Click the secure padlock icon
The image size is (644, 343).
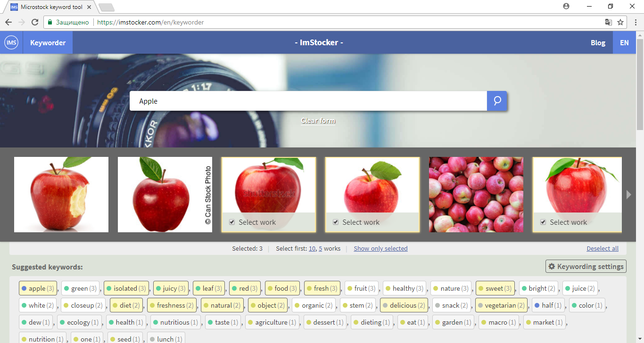point(50,22)
